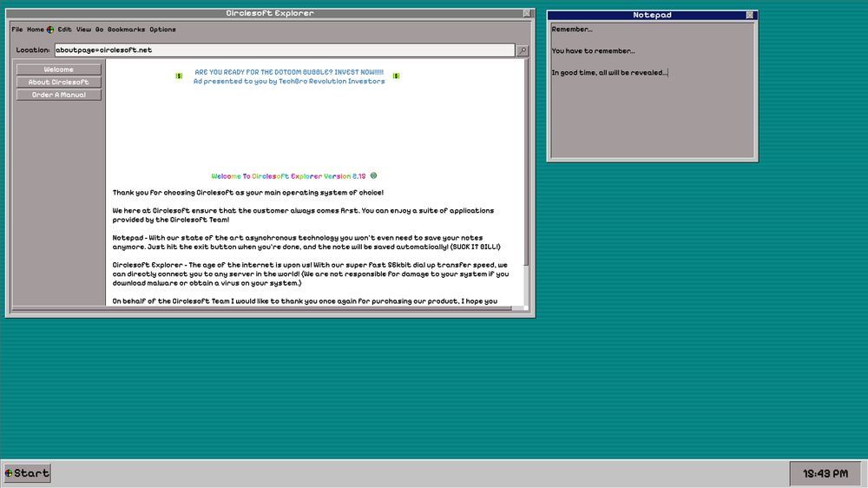Click 'Remember...' line in Notepad

[572, 30]
